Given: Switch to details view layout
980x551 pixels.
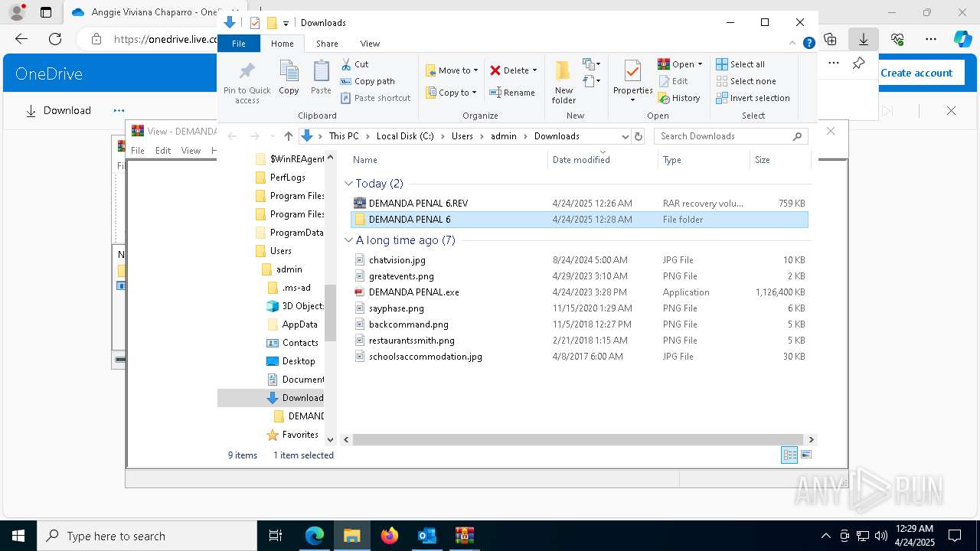Looking at the screenshot, I should pyautogui.click(x=789, y=455).
